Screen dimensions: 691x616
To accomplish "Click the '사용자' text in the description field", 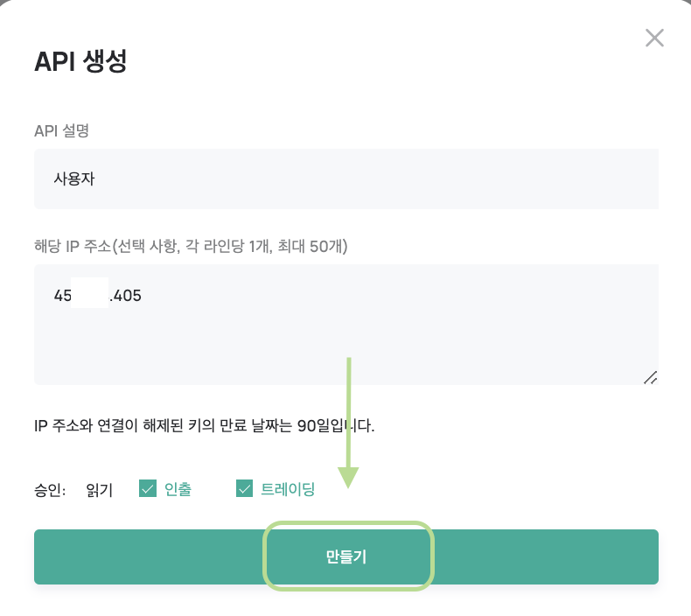I will pos(74,179).
